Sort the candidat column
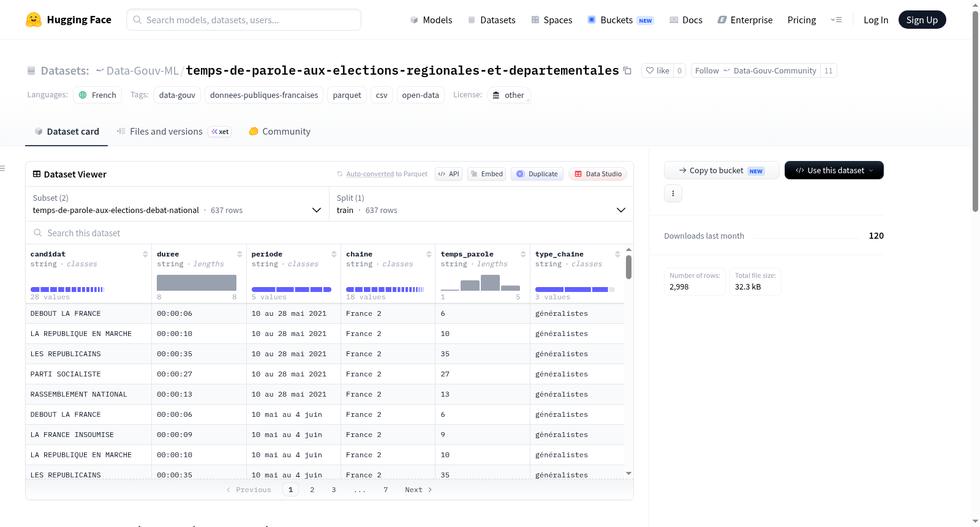The width and height of the screenshot is (980, 527). click(x=145, y=254)
